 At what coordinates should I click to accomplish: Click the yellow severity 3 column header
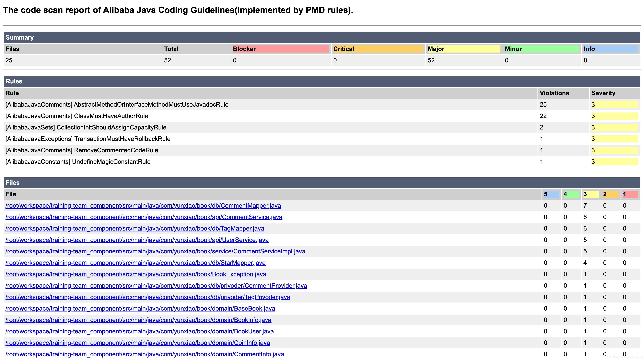[x=591, y=194]
